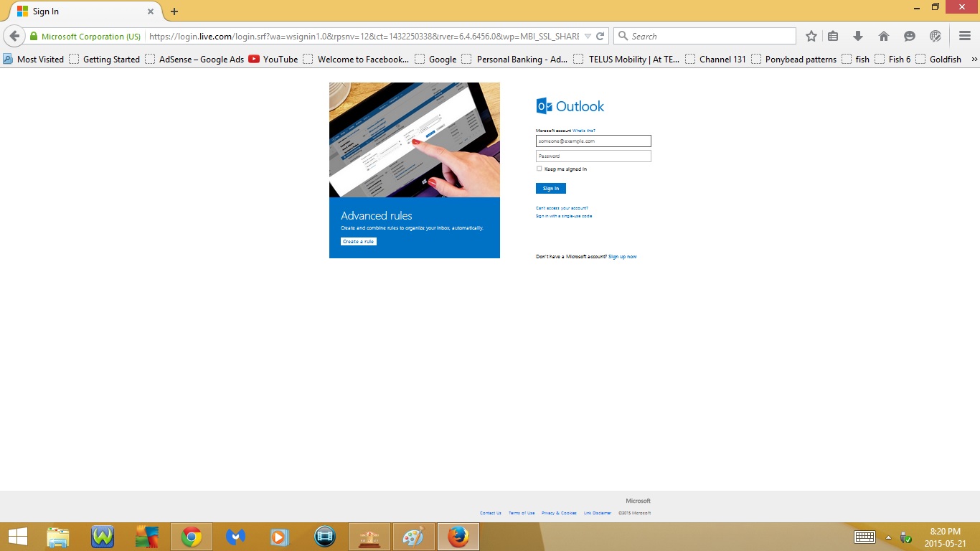Image resolution: width=980 pixels, height=551 pixels.
Task: Click the green padlock Microsoft Corporation identity
Action: coord(85,36)
